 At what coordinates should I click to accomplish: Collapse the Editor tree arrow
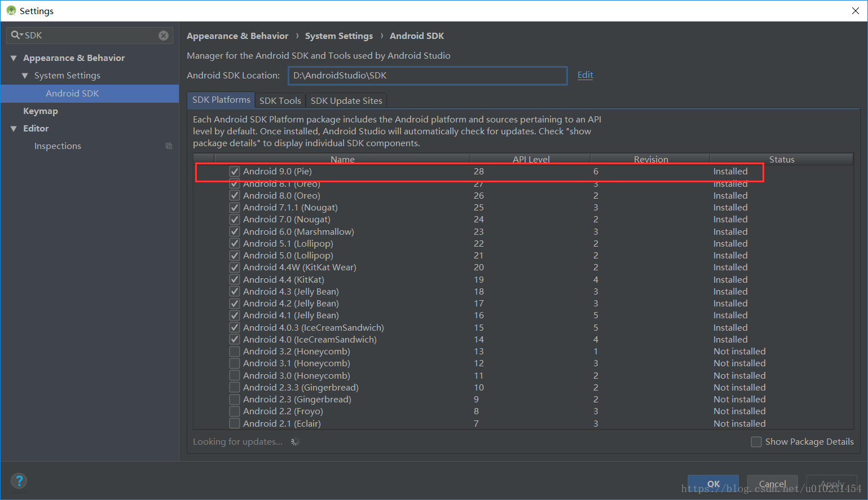14,129
